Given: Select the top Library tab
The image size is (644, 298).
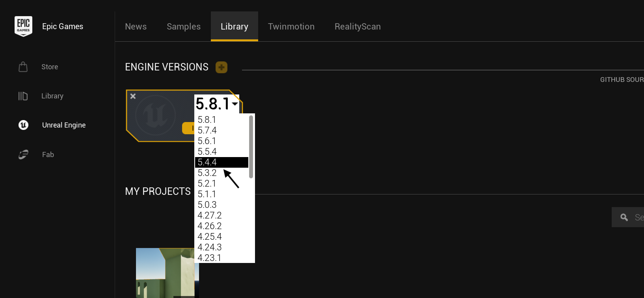Looking at the screenshot, I should click(x=235, y=26).
